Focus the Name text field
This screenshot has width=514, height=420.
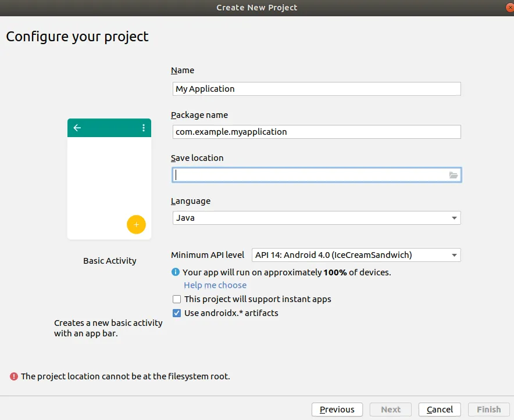[x=316, y=89]
